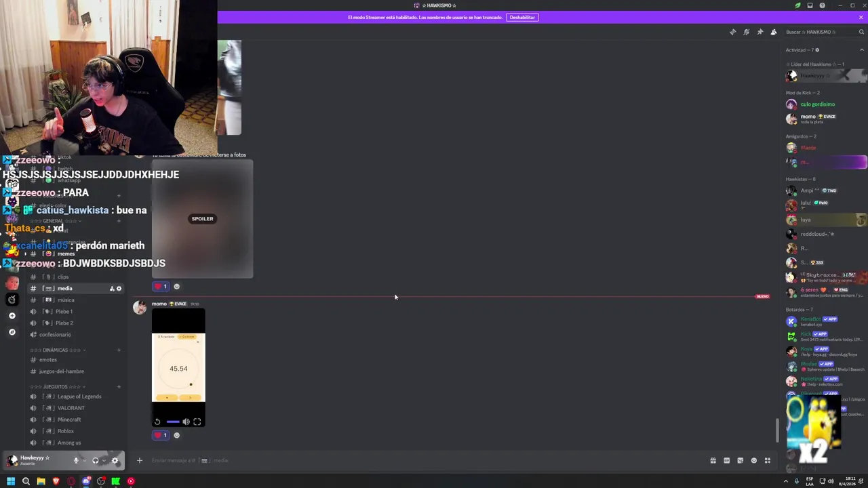Toggle heart reaction under spoiler image

pos(161,286)
